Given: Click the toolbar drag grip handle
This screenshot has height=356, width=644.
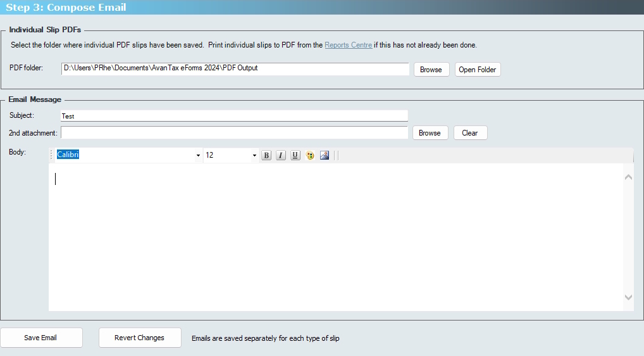Looking at the screenshot, I should click(52, 155).
